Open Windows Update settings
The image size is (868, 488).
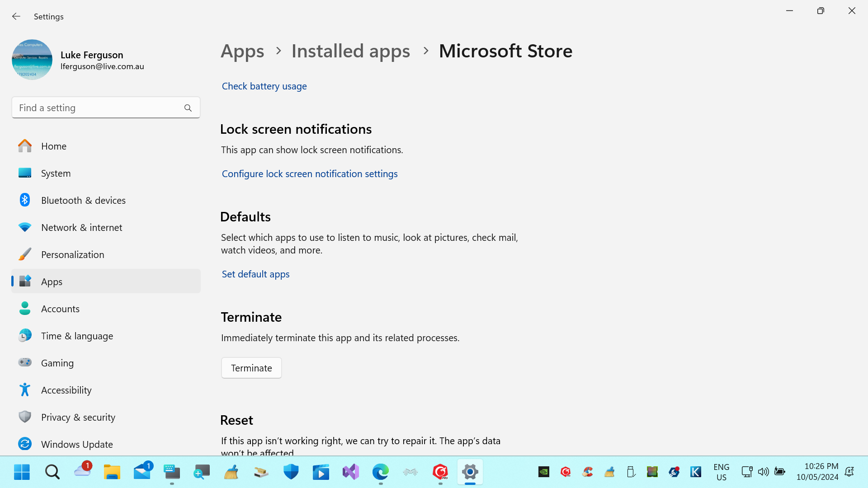tap(106, 444)
